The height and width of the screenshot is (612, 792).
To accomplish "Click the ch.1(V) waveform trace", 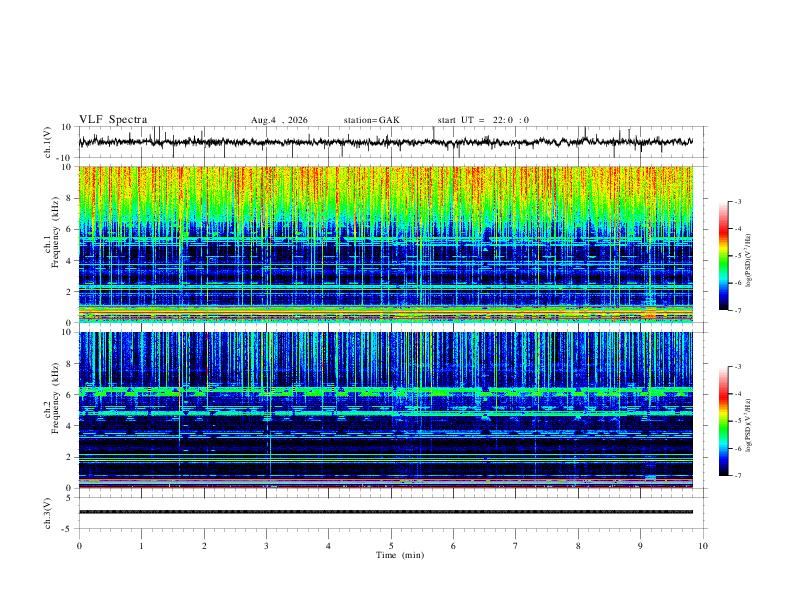I will coord(385,142).
